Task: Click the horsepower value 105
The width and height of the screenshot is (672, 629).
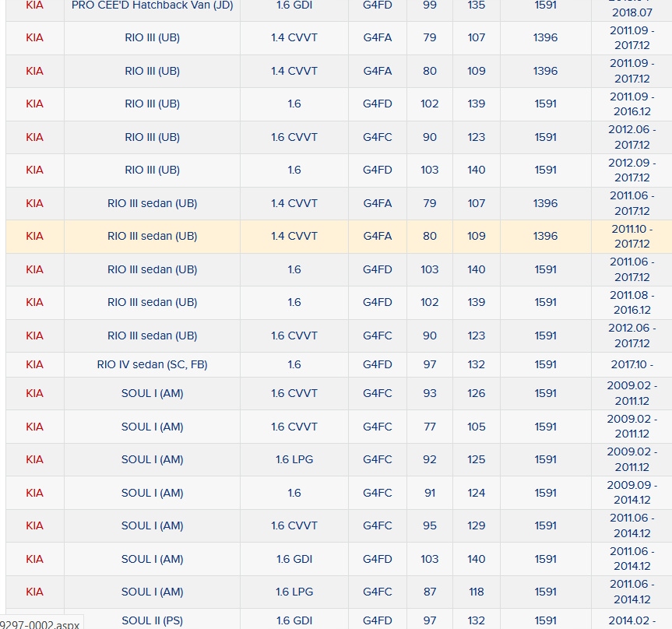Action: 476,427
